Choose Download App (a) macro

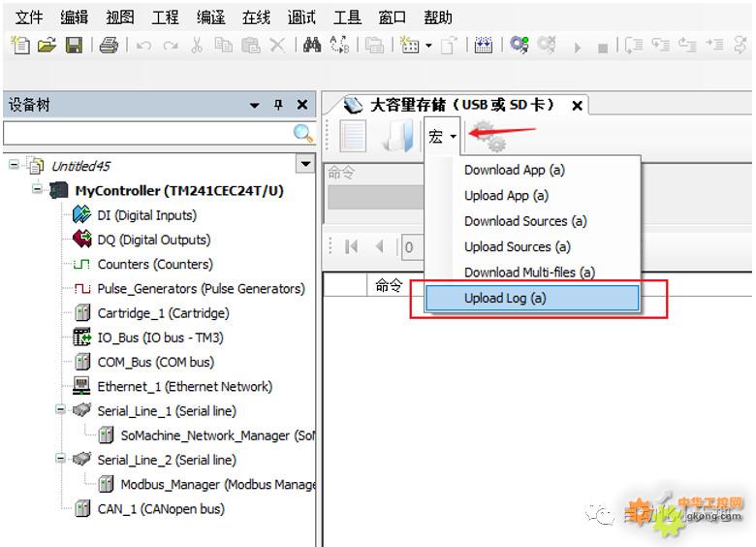532,170
